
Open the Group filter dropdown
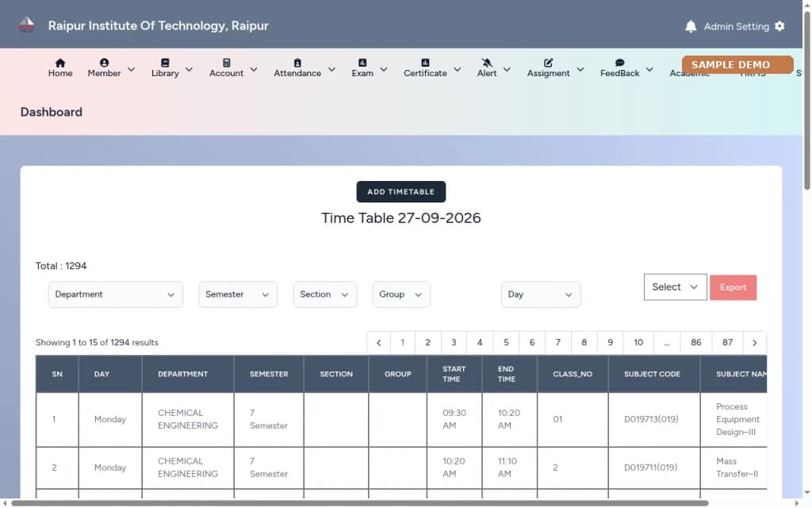[401, 294]
